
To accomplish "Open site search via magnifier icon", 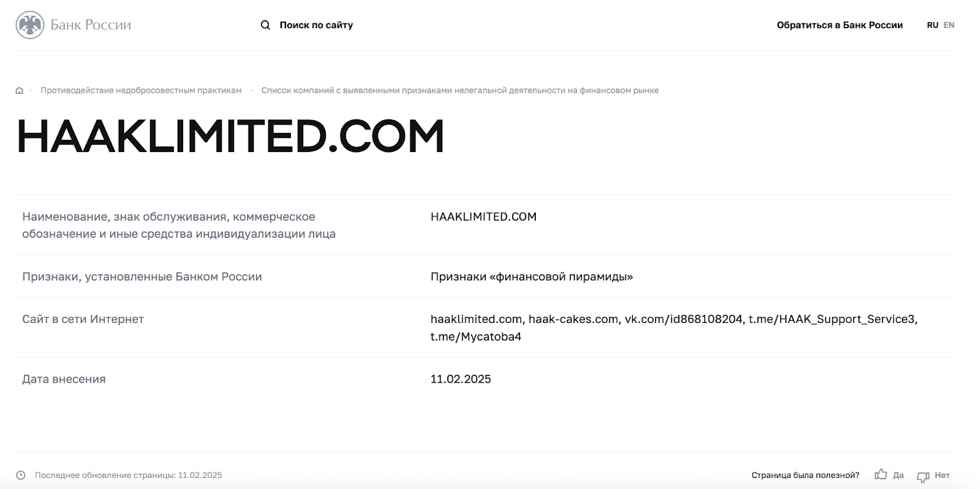I will [265, 25].
